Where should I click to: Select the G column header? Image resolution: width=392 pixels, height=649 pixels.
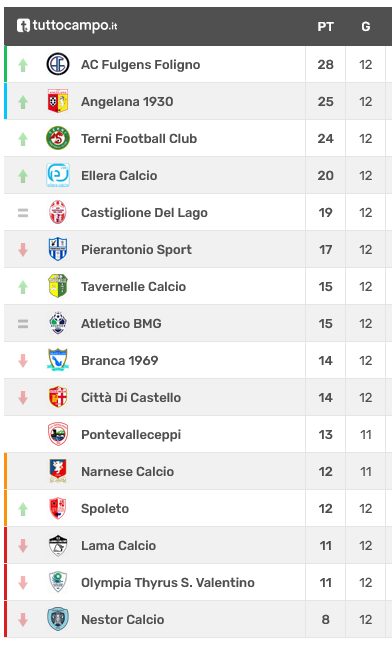(366, 27)
